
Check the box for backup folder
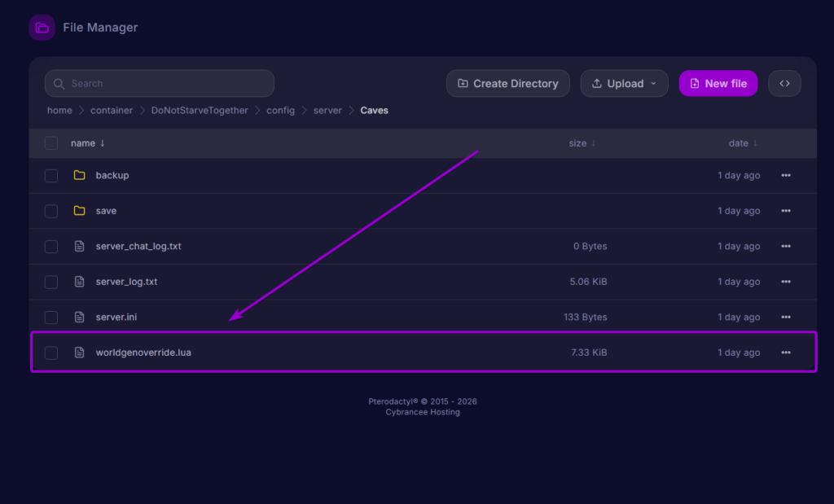click(51, 175)
